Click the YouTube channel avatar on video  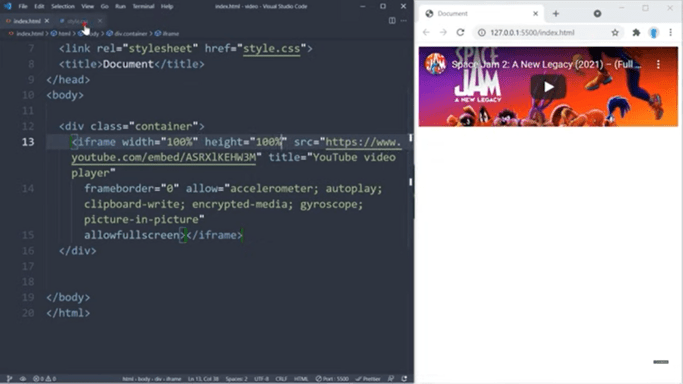(x=435, y=64)
